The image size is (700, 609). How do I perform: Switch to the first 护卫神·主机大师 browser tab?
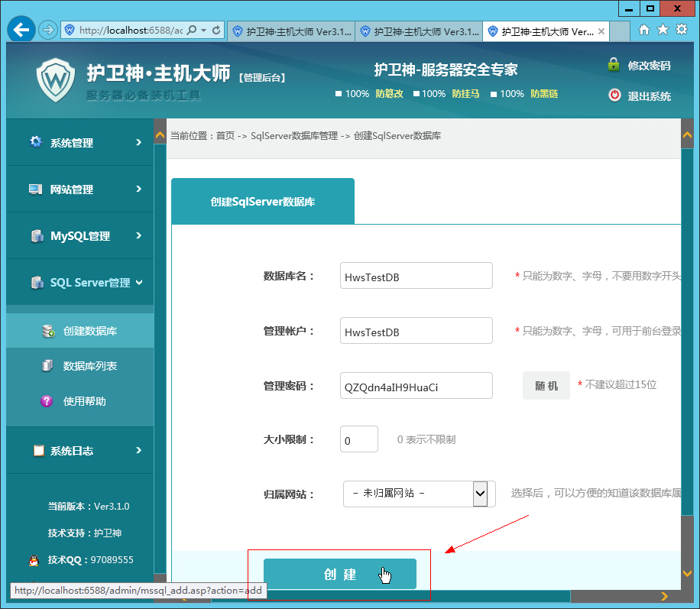coord(292,31)
